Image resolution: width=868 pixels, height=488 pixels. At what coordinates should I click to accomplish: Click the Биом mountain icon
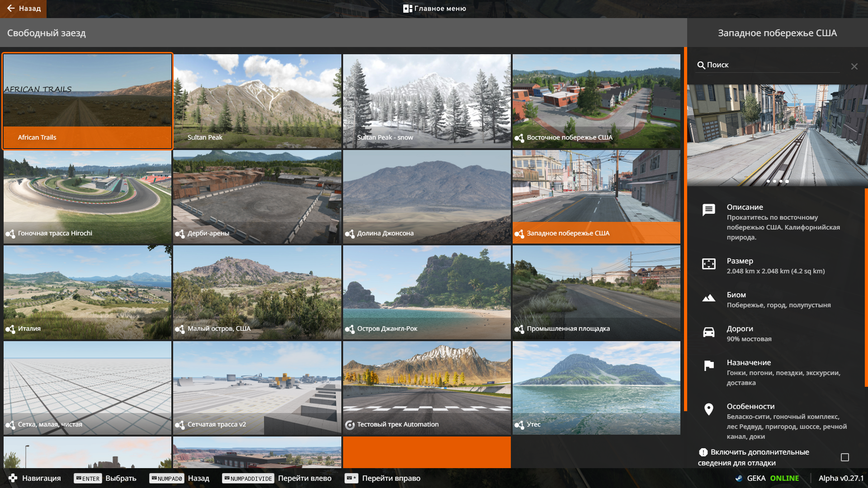coord(708,298)
